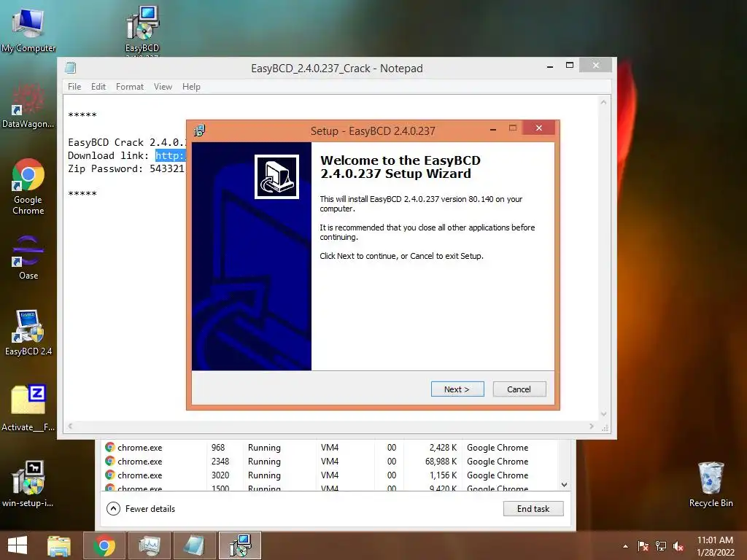Open Google Chrome desktop shortcut
This screenshot has height=560, width=747.
pos(28,186)
